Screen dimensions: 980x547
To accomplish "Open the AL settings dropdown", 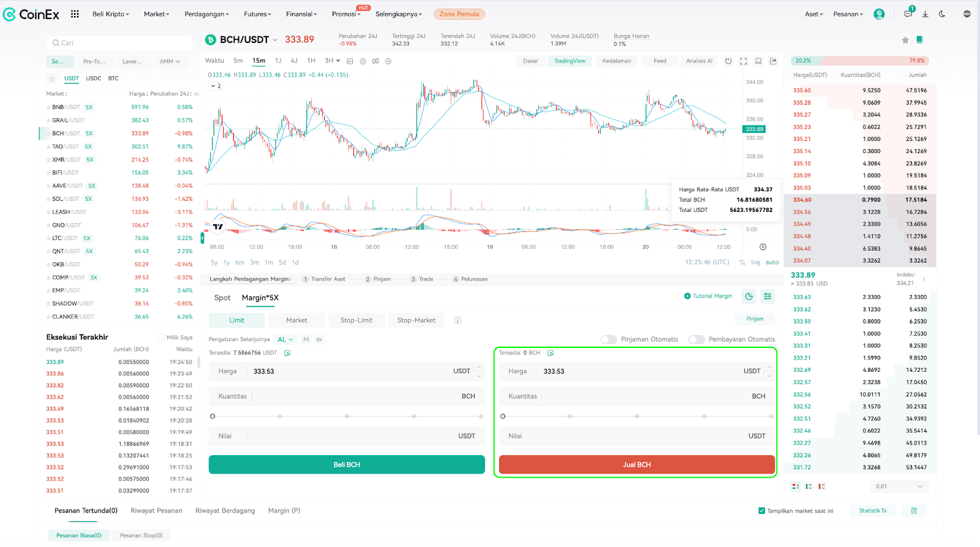I will coord(285,339).
